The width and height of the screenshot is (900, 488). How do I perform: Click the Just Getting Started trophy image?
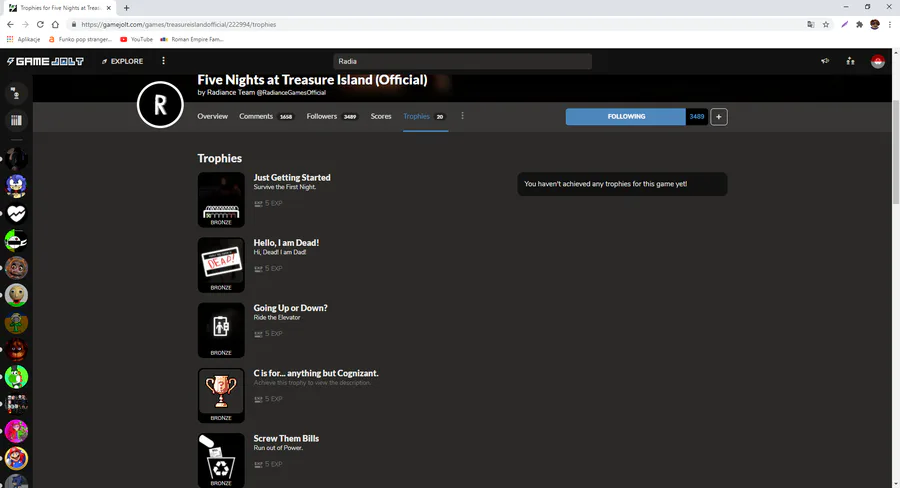click(x=221, y=200)
